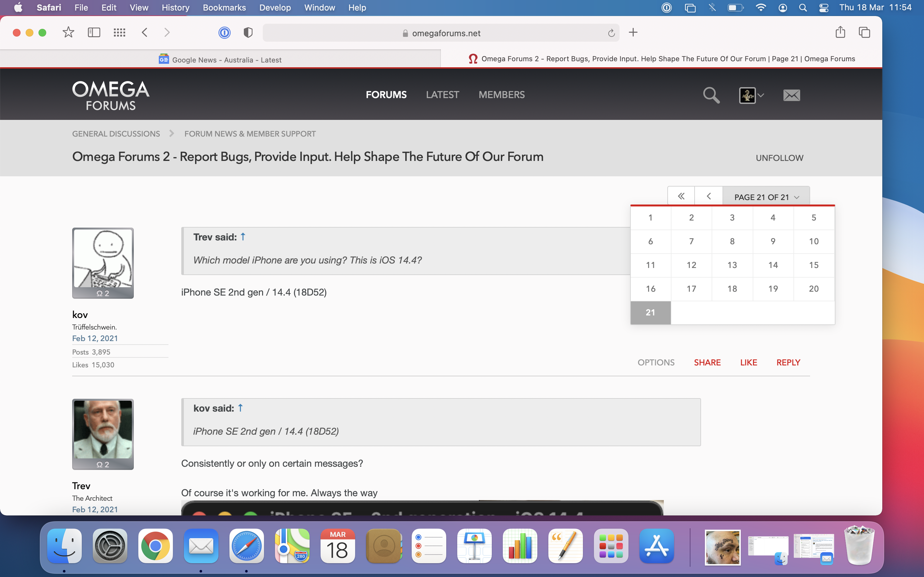This screenshot has height=577, width=924.
Task: Click Safari's sidebar toggle icon
Action: tap(94, 32)
